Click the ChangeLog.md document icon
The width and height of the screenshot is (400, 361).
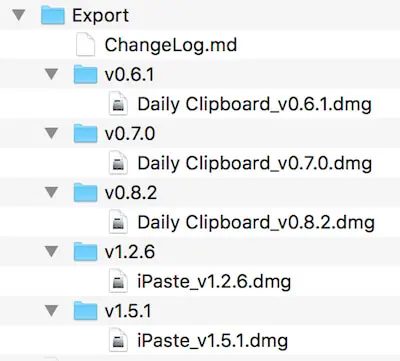click(x=85, y=45)
